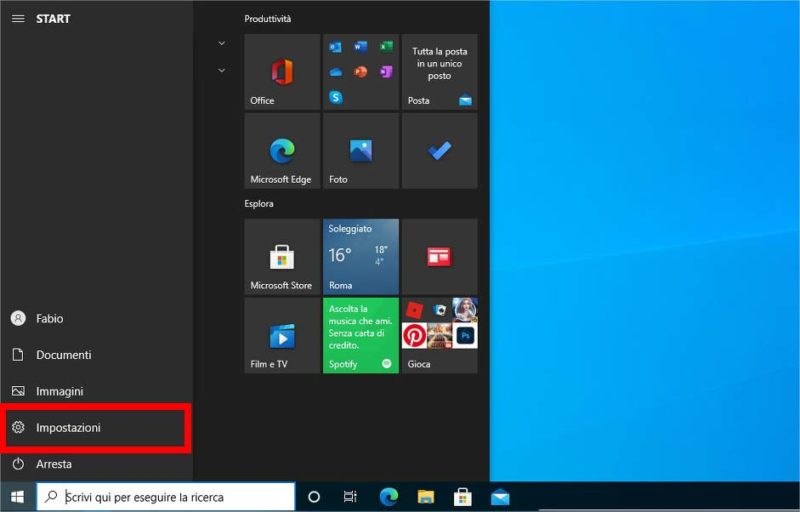Open Excel in the Office apps tile
Image resolution: width=800 pixels, height=512 pixels.
click(386, 47)
